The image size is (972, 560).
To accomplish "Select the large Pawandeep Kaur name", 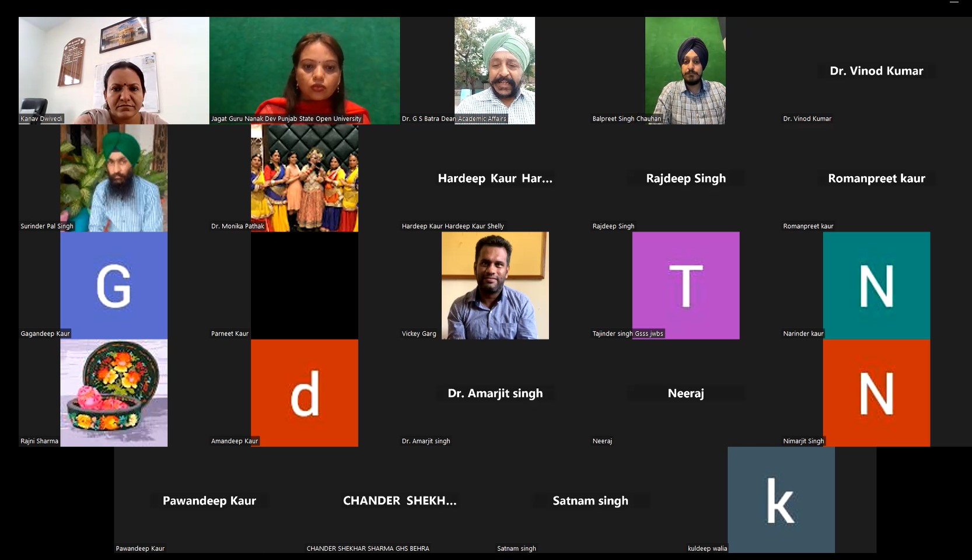I will (209, 501).
